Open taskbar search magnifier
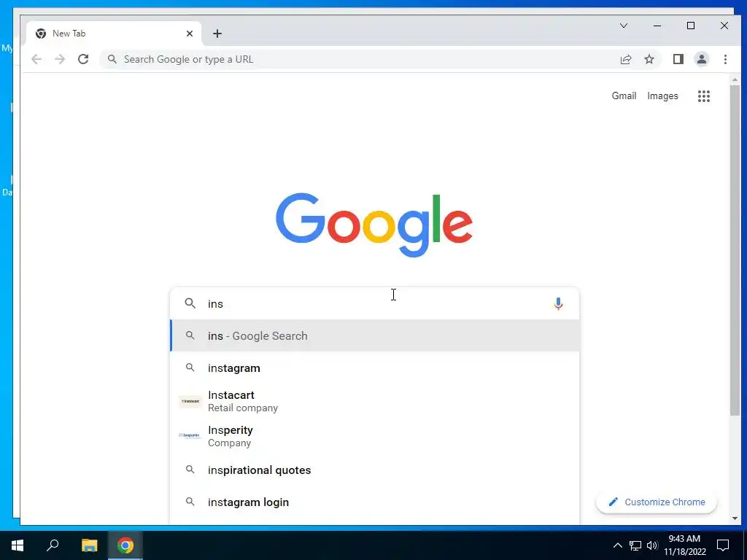The width and height of the screenshot is (747, 560). (x=53, y=545)
